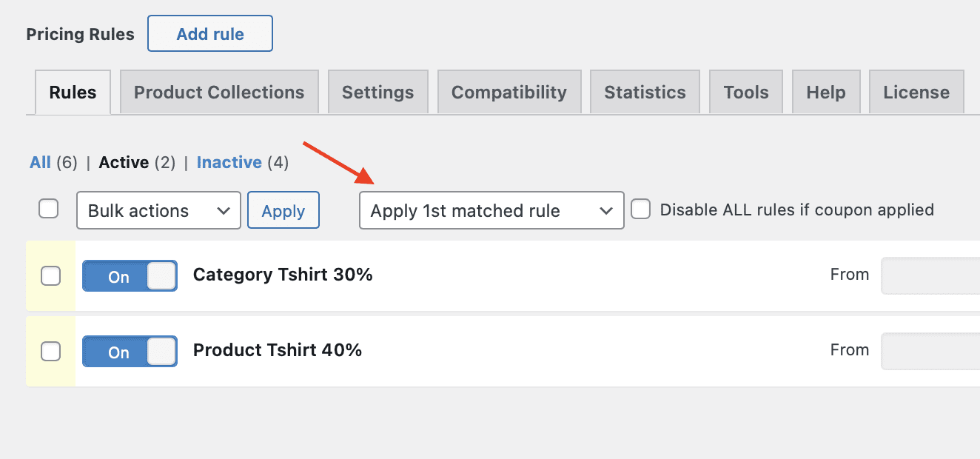Image resolution: width=980 pixels, height=459 pixels.
Task: Open the rule matching mode dropdown
Action: (491, 210)
